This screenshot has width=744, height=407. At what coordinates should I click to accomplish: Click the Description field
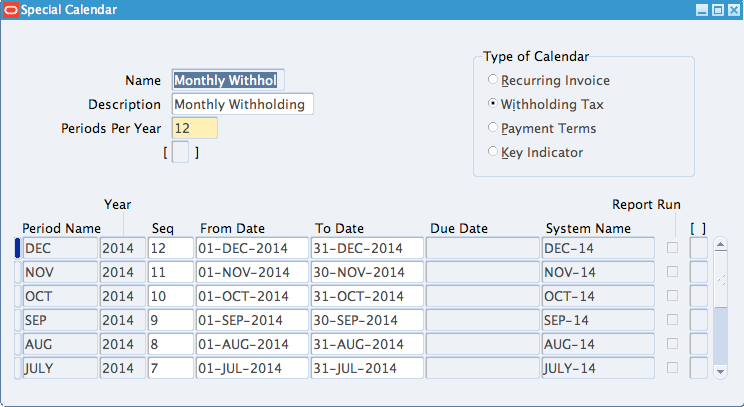[x=242, y=104]
